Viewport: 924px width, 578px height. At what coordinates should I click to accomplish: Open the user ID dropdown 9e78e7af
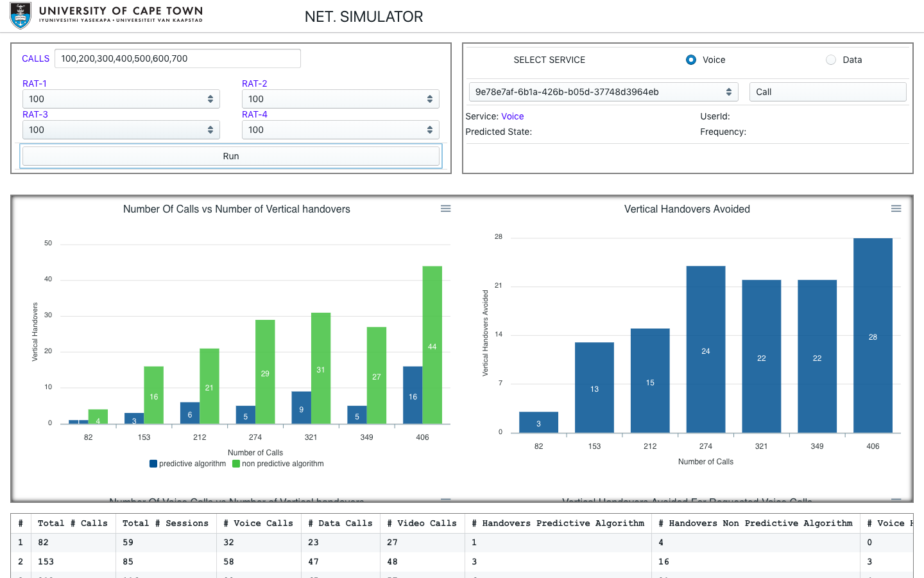(604, 92)
